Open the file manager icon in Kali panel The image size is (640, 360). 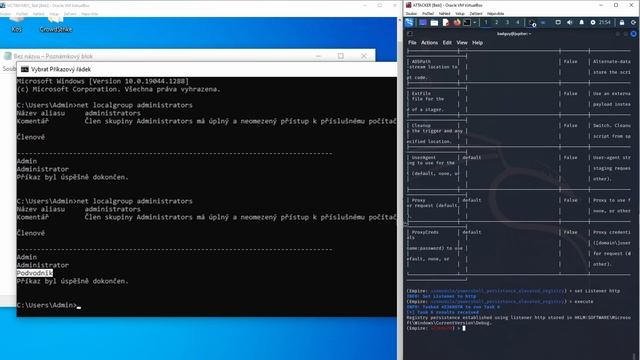coord(434,23)
